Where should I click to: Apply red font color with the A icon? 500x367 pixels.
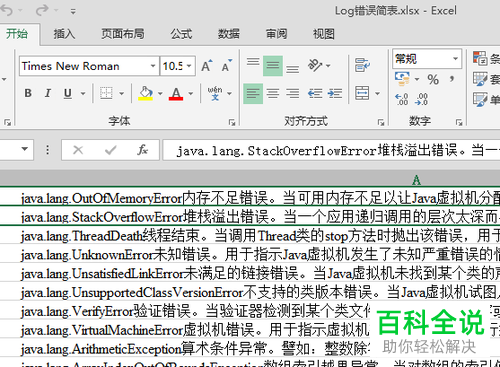176,93
